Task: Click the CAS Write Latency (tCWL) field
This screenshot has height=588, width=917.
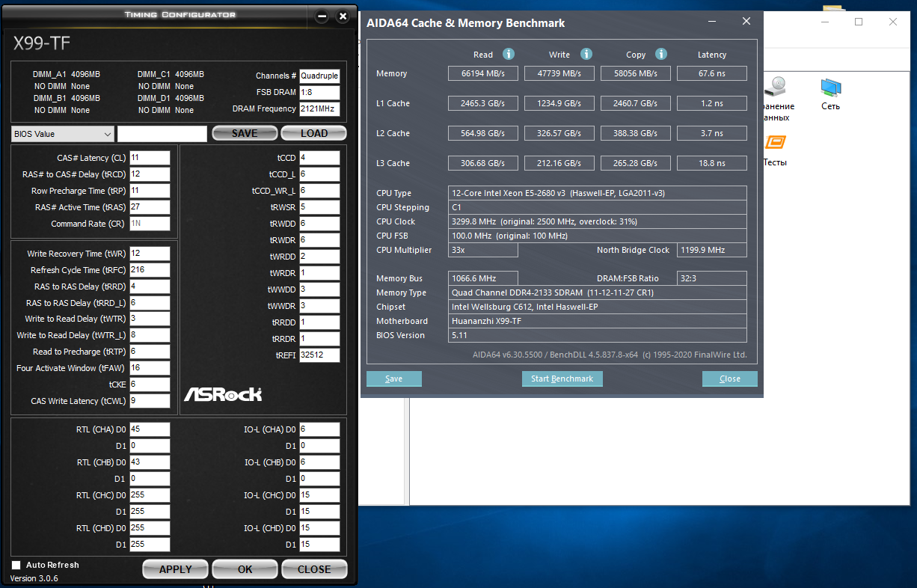Action: pyautogui.click(x=150, y=401)
